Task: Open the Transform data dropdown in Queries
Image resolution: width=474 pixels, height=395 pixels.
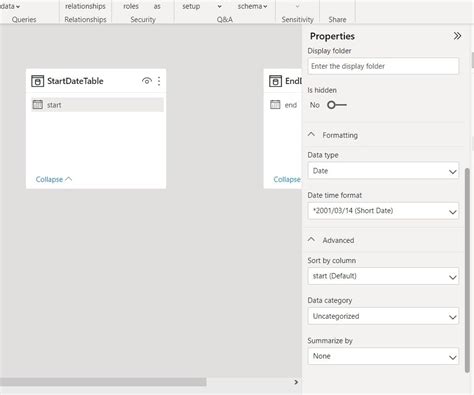Action: point(10,6)
